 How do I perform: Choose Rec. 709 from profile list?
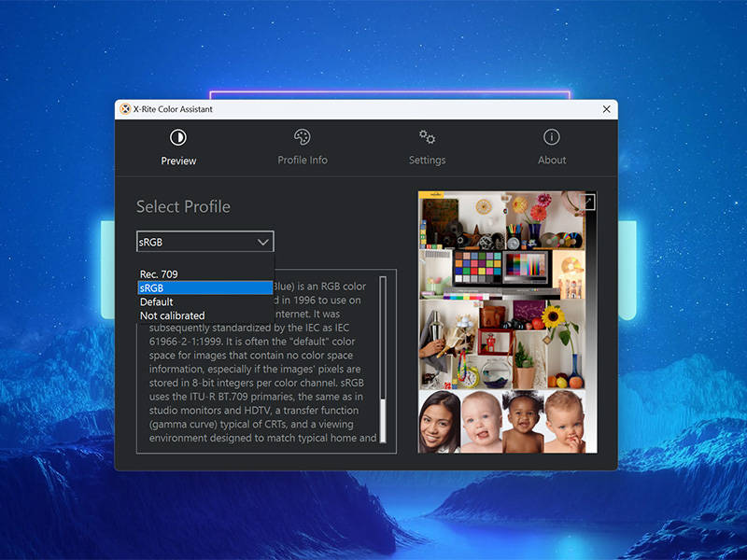click(205, 274)
